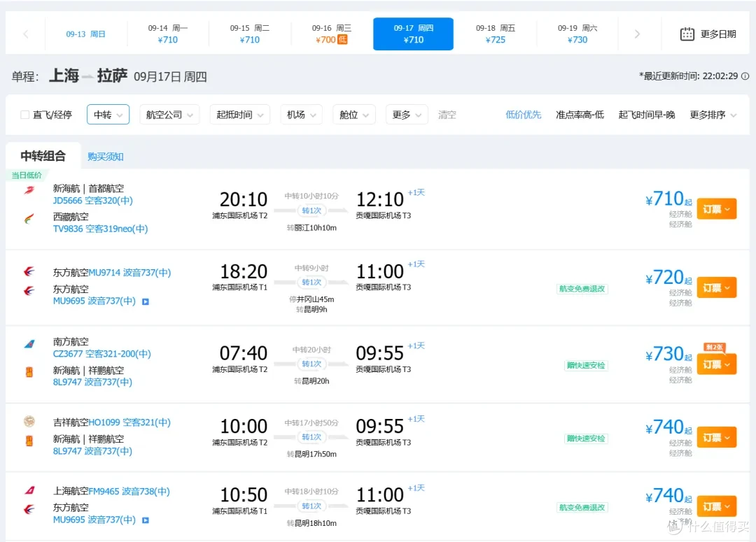756x542 pixels.
Task: Book the ¥730 China Southern flight
Action: [x=717, y=364]
